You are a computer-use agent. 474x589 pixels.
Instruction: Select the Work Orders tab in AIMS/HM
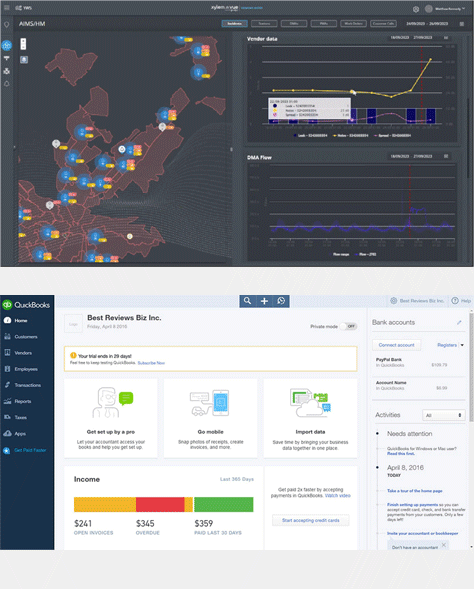click(x=353, y=24)
